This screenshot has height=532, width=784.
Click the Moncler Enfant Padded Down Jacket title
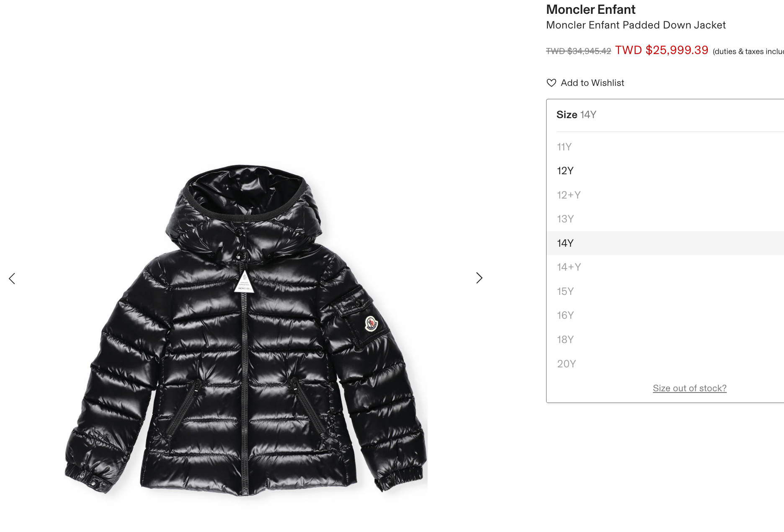coord(636,25)
